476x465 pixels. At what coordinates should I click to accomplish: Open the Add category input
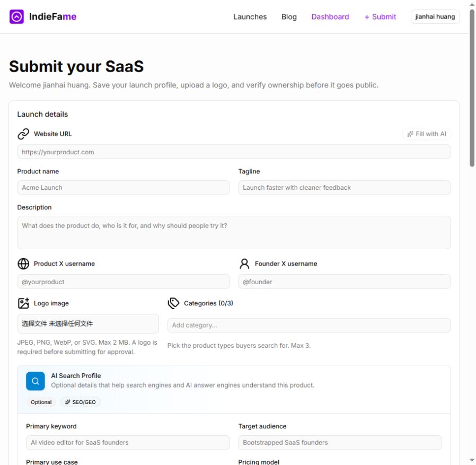(309, 325)
